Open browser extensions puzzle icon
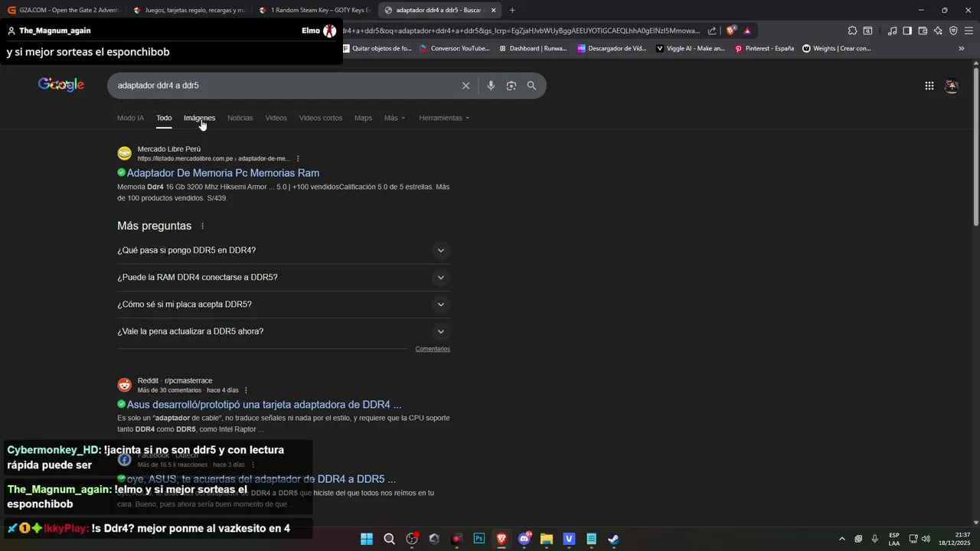 coord(852,31)
